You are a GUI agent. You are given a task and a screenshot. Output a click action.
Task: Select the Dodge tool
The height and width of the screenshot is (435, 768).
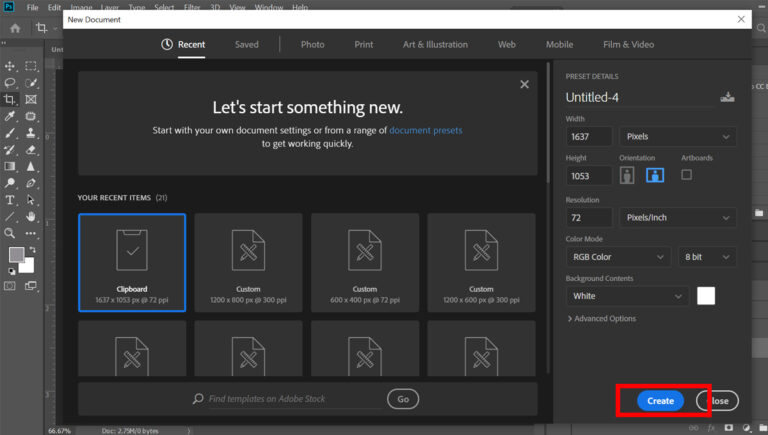point(10,183)
